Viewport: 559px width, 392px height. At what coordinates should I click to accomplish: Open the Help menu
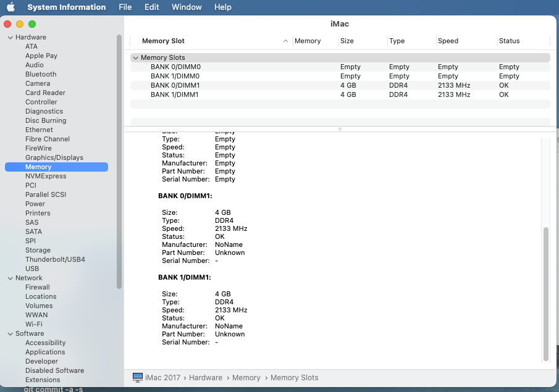(223, 7)
